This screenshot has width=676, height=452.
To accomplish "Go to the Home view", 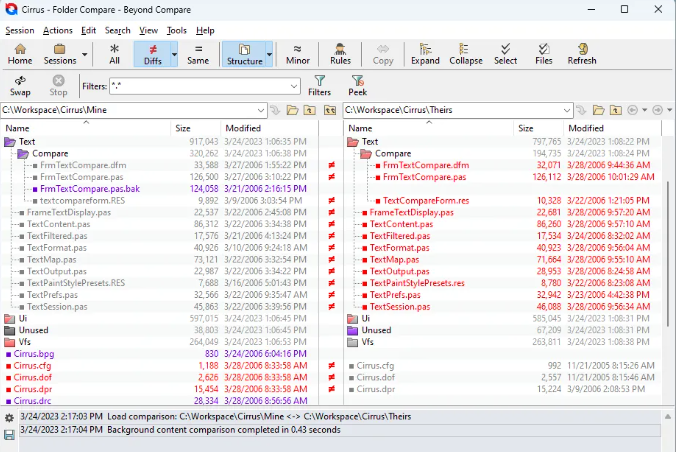I will click(20, 54).
